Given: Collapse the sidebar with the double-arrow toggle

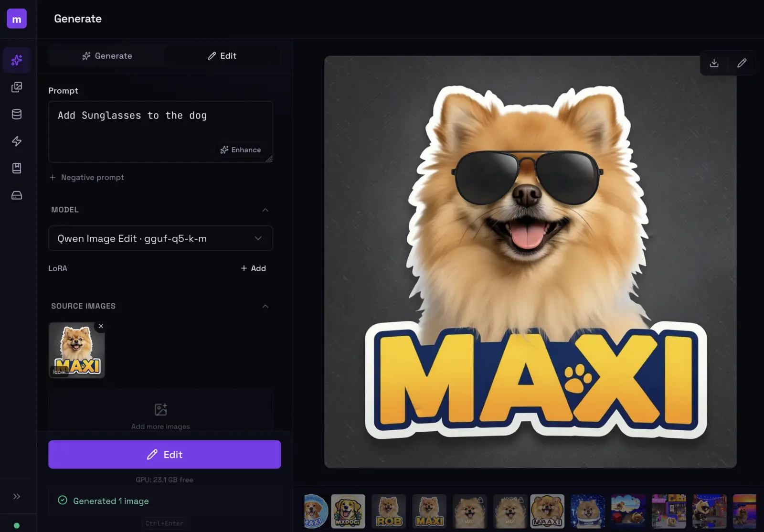Looking at the screenshot, I should point(17,497).
